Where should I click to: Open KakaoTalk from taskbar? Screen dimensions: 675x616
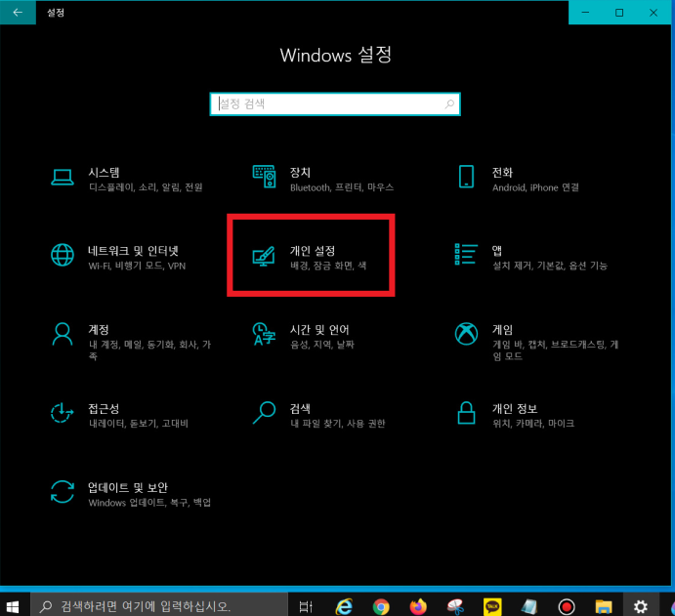492,607
